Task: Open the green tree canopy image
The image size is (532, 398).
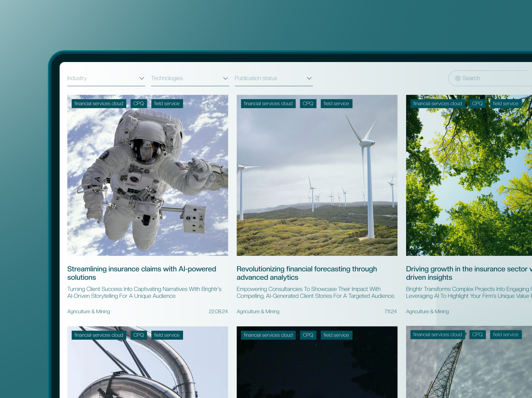Action: [x=469, y=178]
